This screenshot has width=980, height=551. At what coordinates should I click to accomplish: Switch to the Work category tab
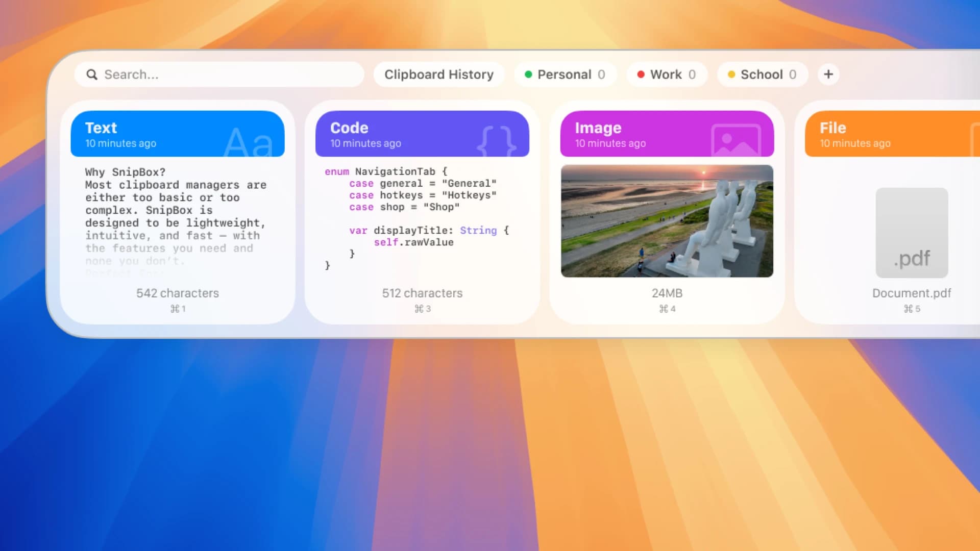[x=667, y=74]
